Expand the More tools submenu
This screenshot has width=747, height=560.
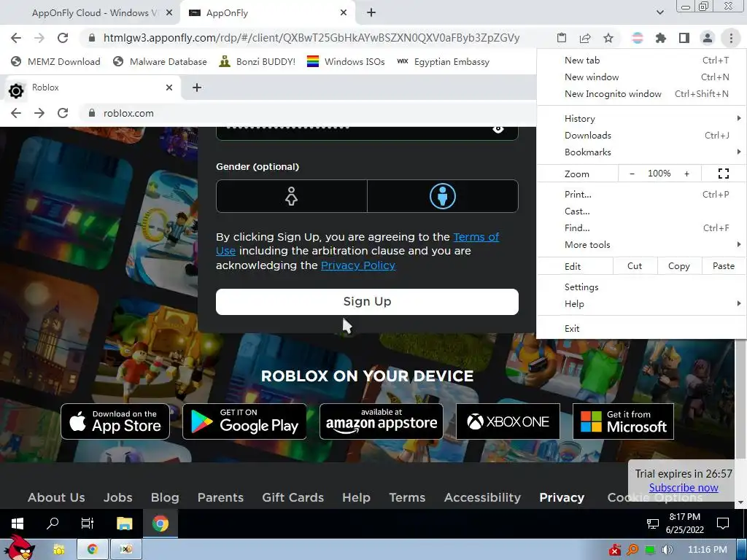click(x=641, y=245)
